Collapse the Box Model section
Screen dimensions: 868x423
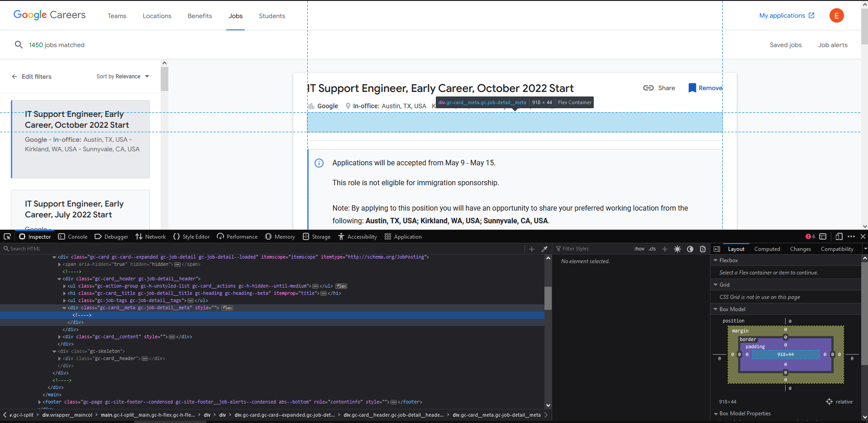click(x=715, y=309)
